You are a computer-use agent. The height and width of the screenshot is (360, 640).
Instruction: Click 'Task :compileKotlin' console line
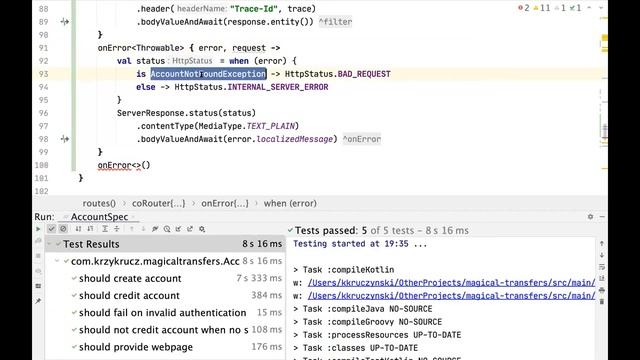pos(343,270)
